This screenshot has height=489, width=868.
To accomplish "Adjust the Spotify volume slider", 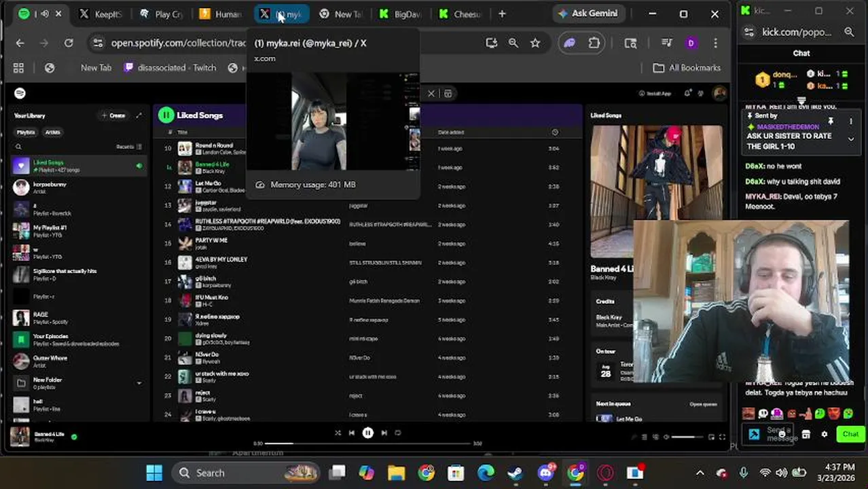I will [687, 437].
